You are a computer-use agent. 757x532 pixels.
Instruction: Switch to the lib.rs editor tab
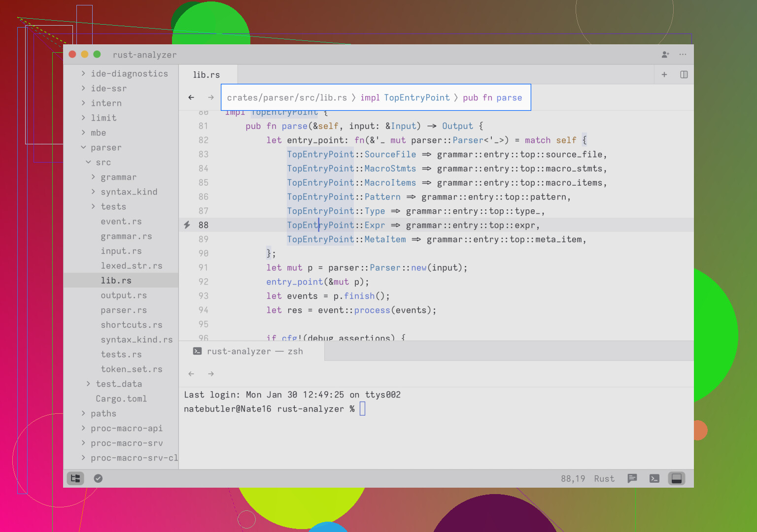point(206,75)
